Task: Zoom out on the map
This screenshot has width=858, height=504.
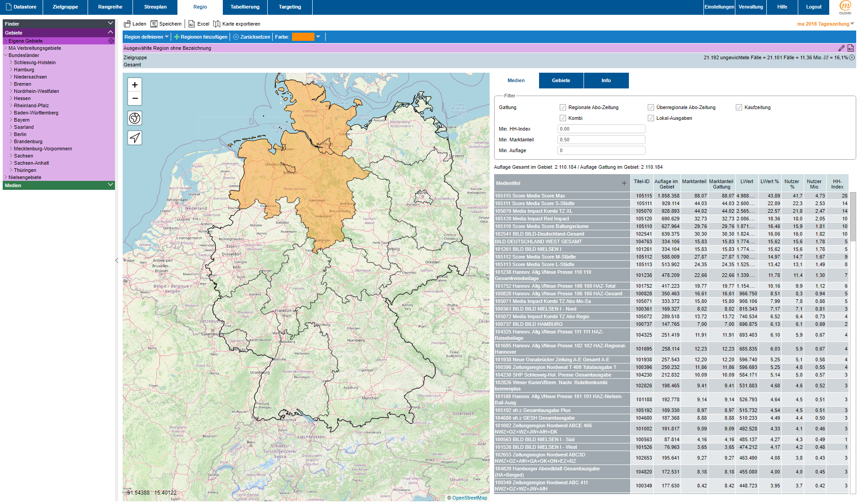Action: [x=135, y=98]
